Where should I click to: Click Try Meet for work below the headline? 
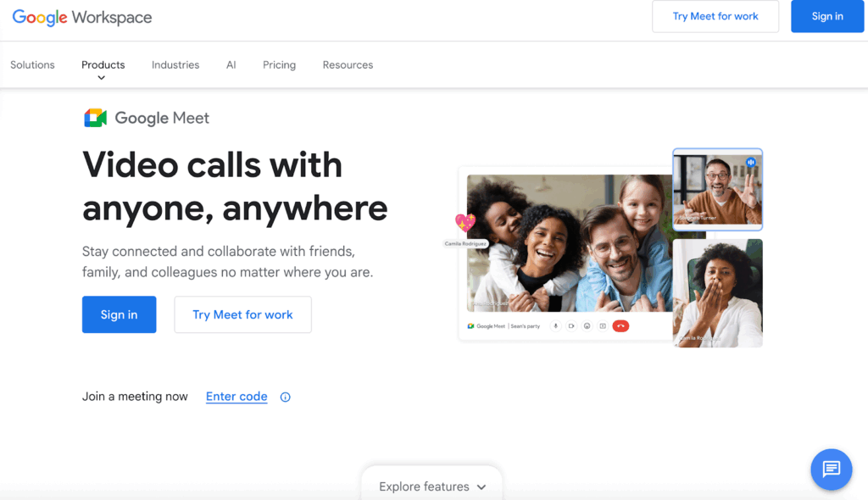[242, 314]
